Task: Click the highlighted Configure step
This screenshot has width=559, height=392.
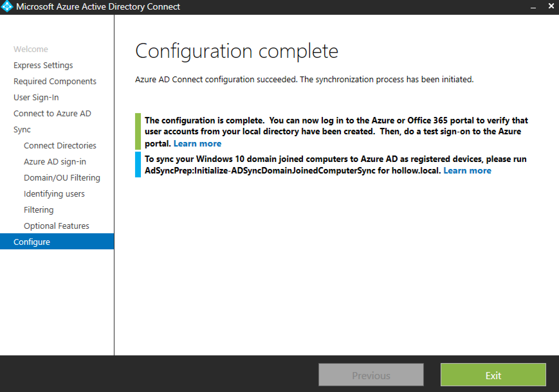Action: click(32, 242)
